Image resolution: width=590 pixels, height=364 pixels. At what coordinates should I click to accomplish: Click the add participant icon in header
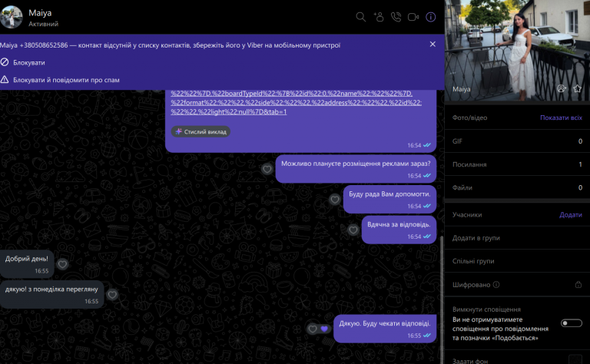pos(379,17)
